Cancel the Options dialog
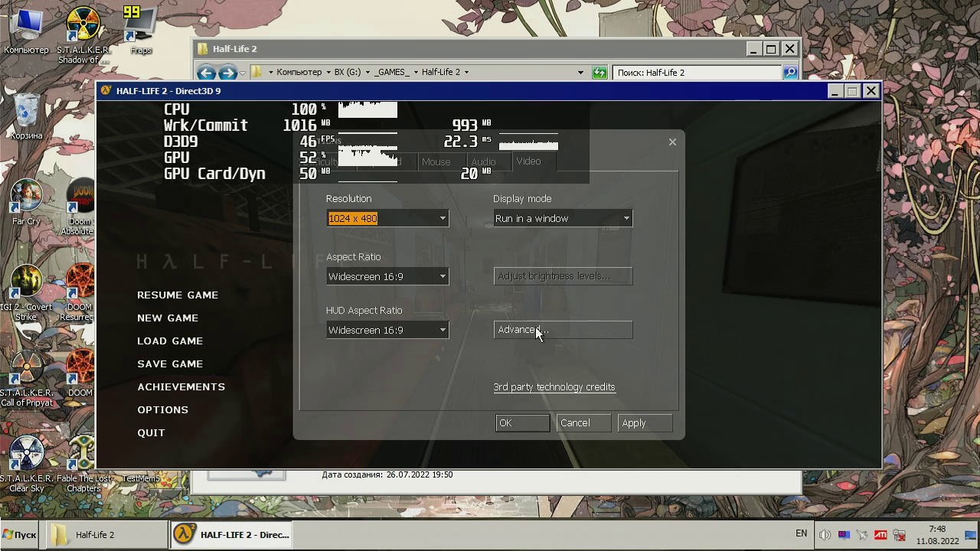This screenshot has height=551, width=980. click(583, 423)
